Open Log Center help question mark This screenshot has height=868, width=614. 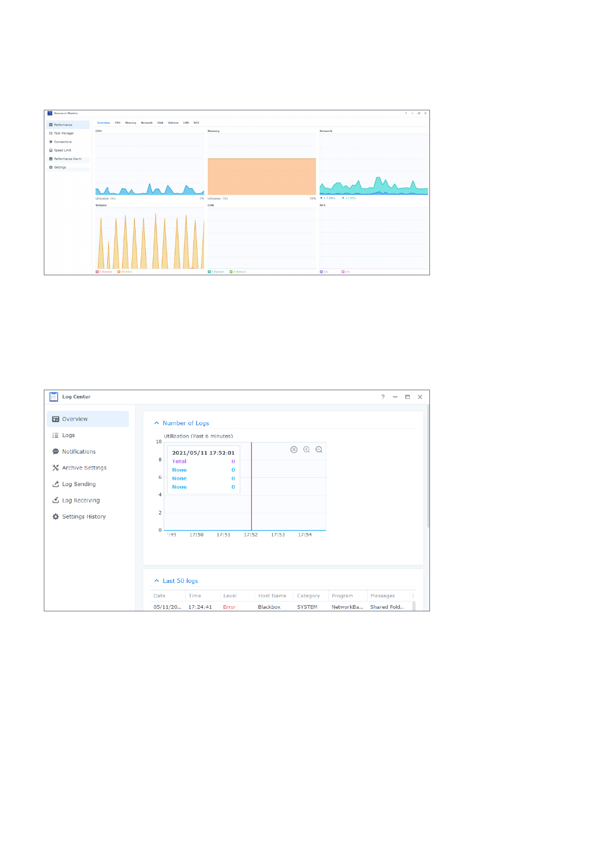click(x=383, y=397)
